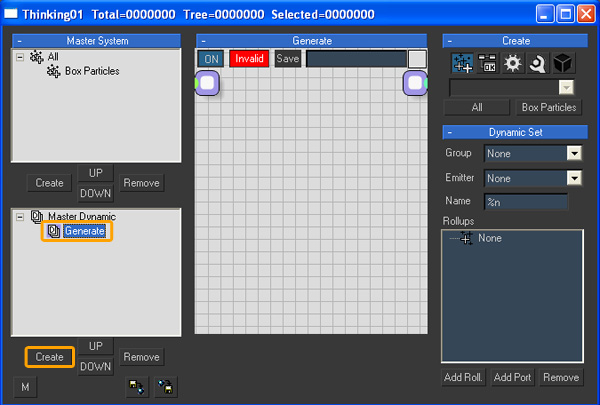Image resolution: width=600 pixels, height=405 pixels.
Task: Click Create under Master System
Action: 49,183
